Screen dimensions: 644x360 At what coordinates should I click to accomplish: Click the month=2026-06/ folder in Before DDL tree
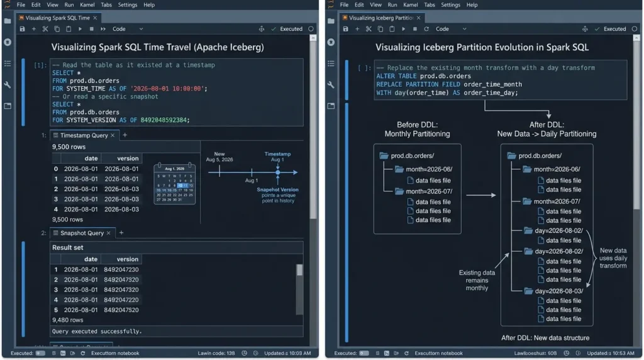(x=423, y=169)
